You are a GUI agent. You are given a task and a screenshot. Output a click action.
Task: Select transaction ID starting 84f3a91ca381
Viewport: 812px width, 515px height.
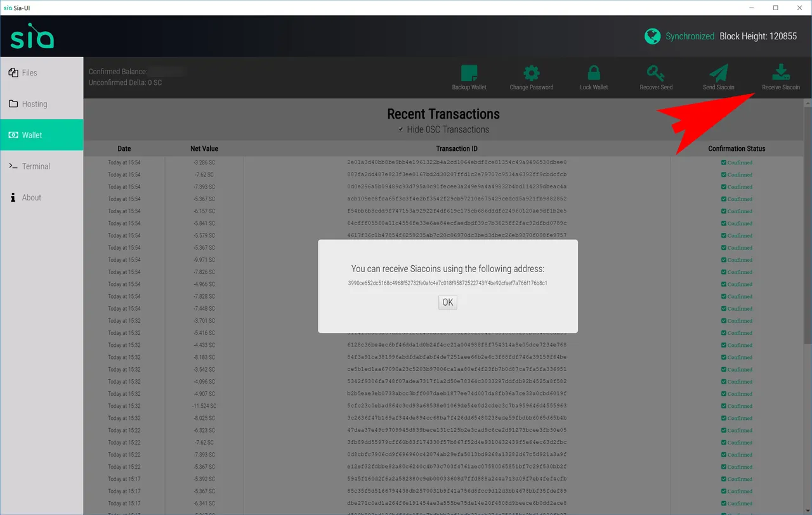click(x=457, y=357)
